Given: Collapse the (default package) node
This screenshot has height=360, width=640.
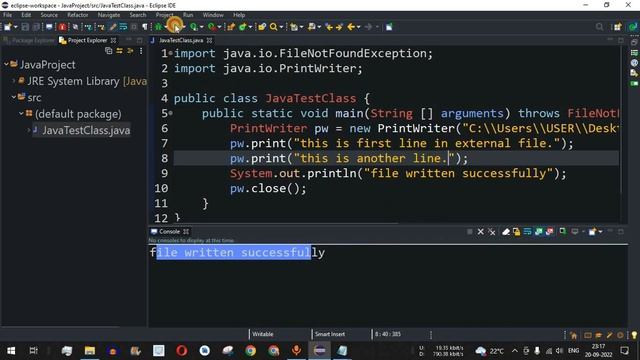Looking at the screenshot, I should coord(21,113).
